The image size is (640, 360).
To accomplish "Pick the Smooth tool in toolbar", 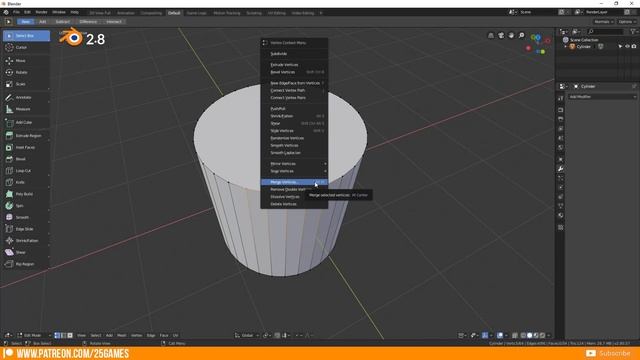I will point(27,218).
